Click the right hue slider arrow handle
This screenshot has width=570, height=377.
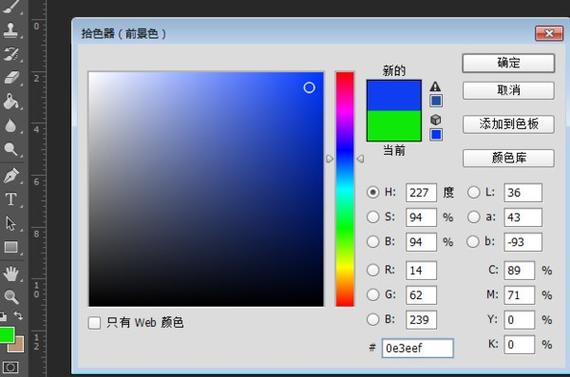[x=360, y=159]
